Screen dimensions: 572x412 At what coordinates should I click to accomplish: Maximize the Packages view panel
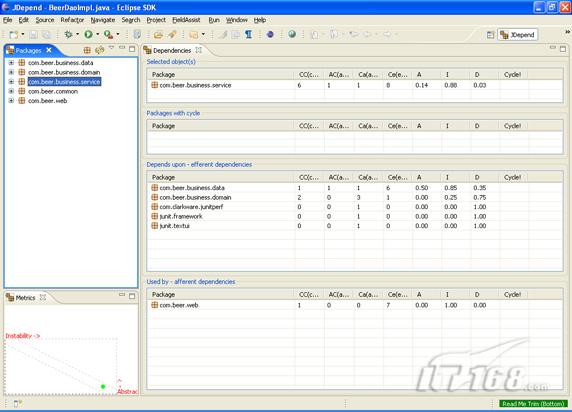pyautogui.click(x=132, y=49)
